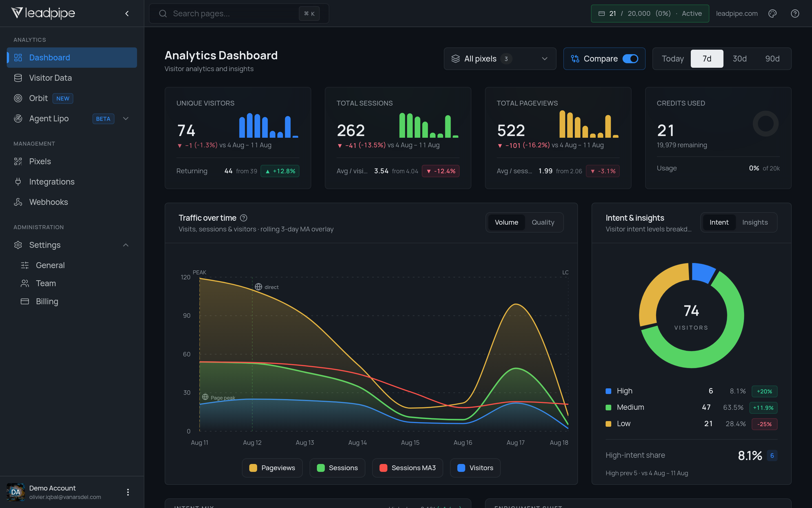The height and width of the screenshot is (508, 812).
Task: Open the All pixels dropdown
Action: (500, 59)
